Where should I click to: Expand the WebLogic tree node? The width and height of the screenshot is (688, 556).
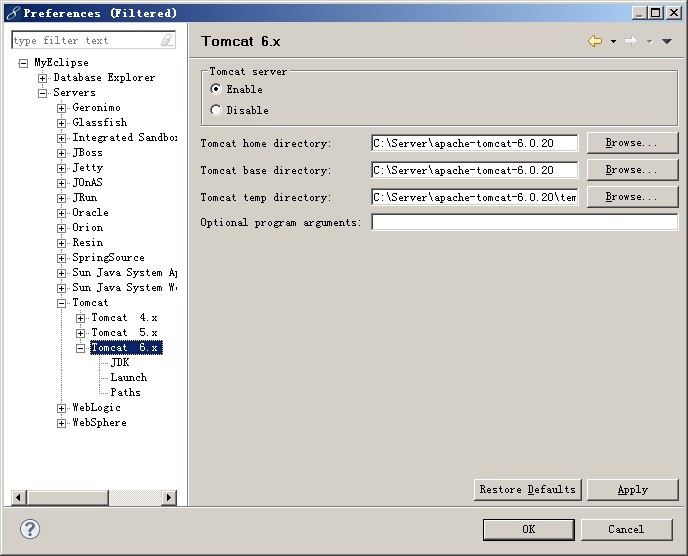pyautogui.click(x=62, y=408)
